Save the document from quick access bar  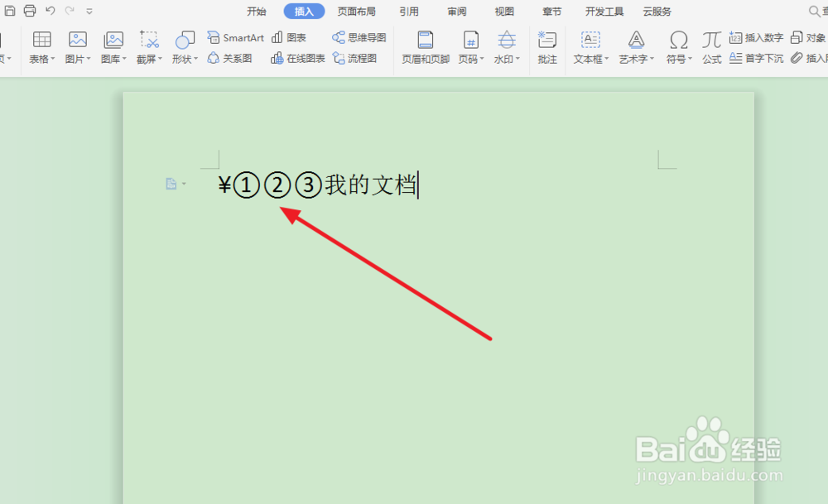9,11
